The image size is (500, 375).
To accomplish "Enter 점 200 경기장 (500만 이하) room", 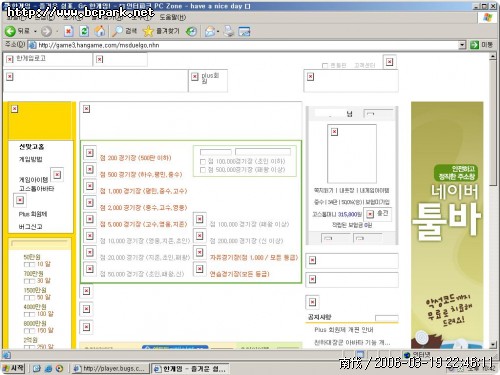I will (136, 158).
